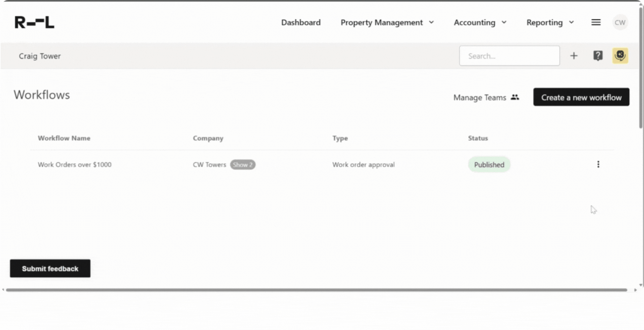The image size is (644, 330).
Task: Click the Create a new workflow button
Action: (x=581, y=97)
